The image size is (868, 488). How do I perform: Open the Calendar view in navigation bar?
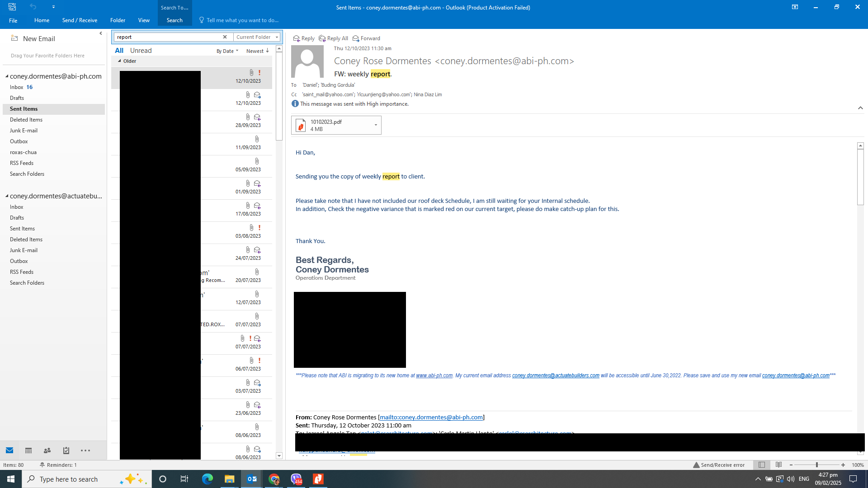point(28,450)
